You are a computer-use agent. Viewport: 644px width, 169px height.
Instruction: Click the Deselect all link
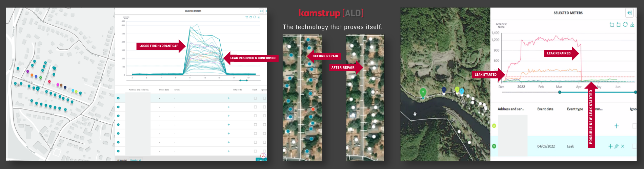pos(136,160)
